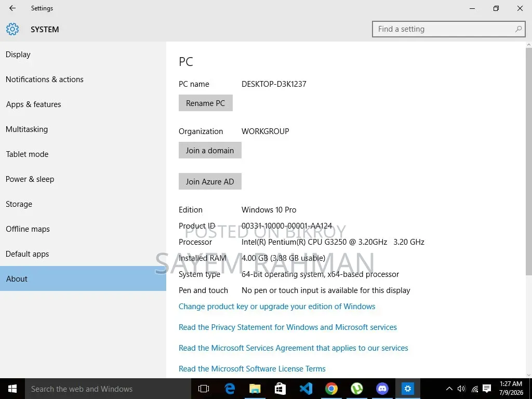Click the Windows 10 Pro edition text

(x=269, y=210)
